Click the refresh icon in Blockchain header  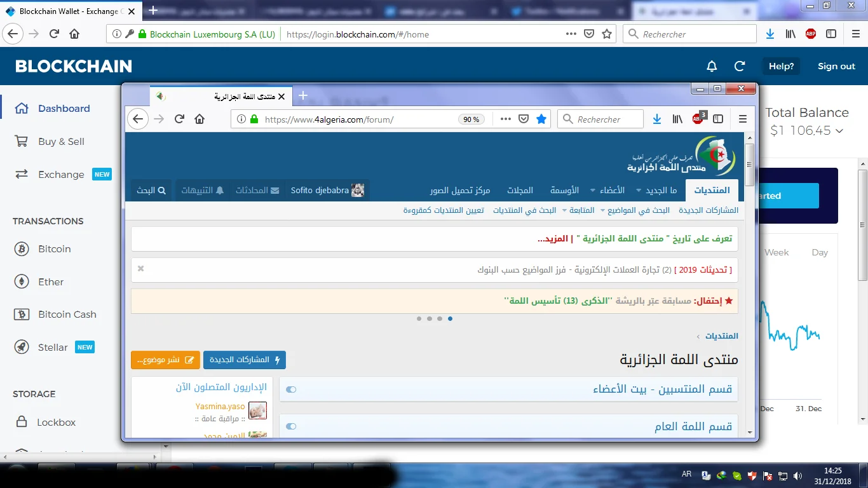click(x=740, y=66)
